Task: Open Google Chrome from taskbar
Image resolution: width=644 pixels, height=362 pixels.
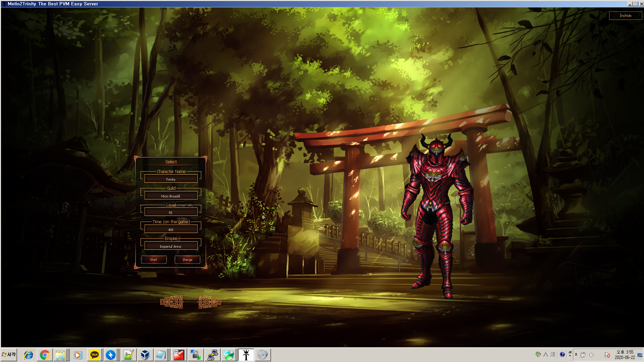Action: point(45,355)
